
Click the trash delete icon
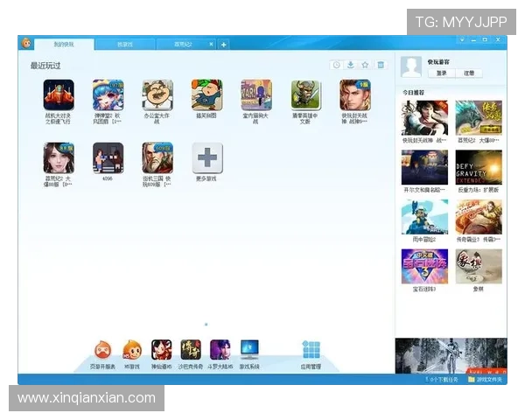[x=381, y=65]
